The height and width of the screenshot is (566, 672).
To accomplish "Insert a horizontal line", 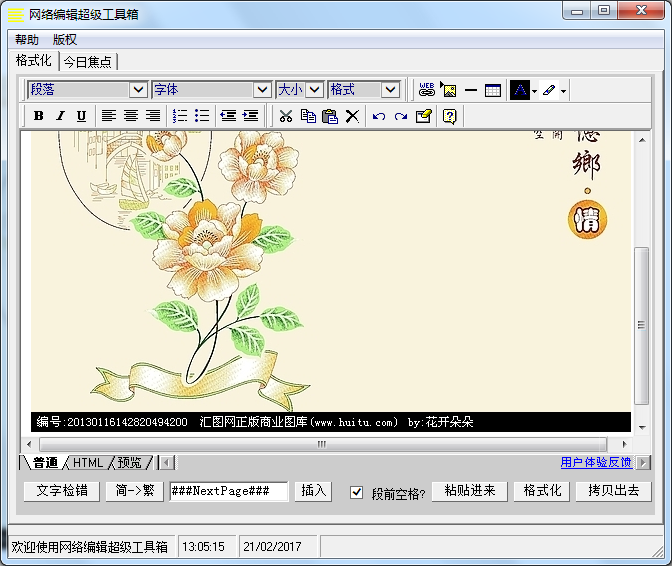I will pyautogui.click(x=471, y=90).
